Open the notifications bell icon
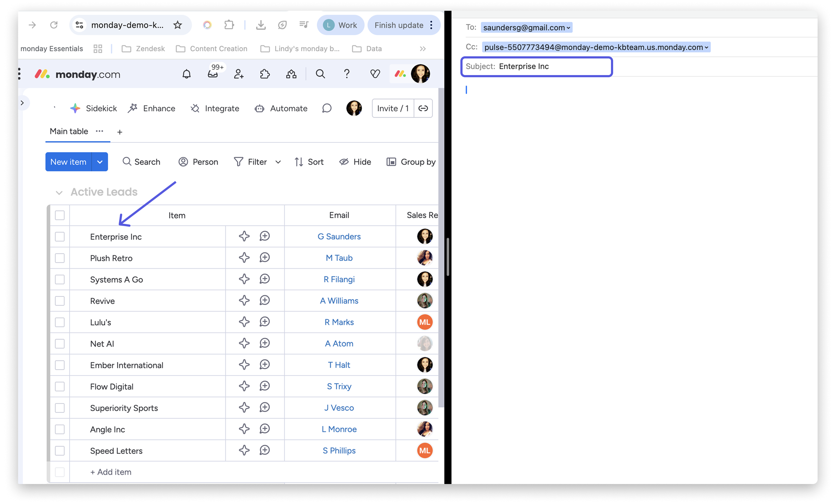The width and height of the screenshot is (833, 504). [186, 74]
